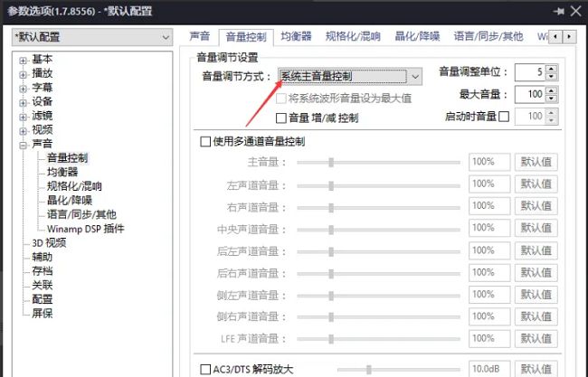Toggle 启动时音量 checkbox
588x377 pixels.
[x=504, y=117]
